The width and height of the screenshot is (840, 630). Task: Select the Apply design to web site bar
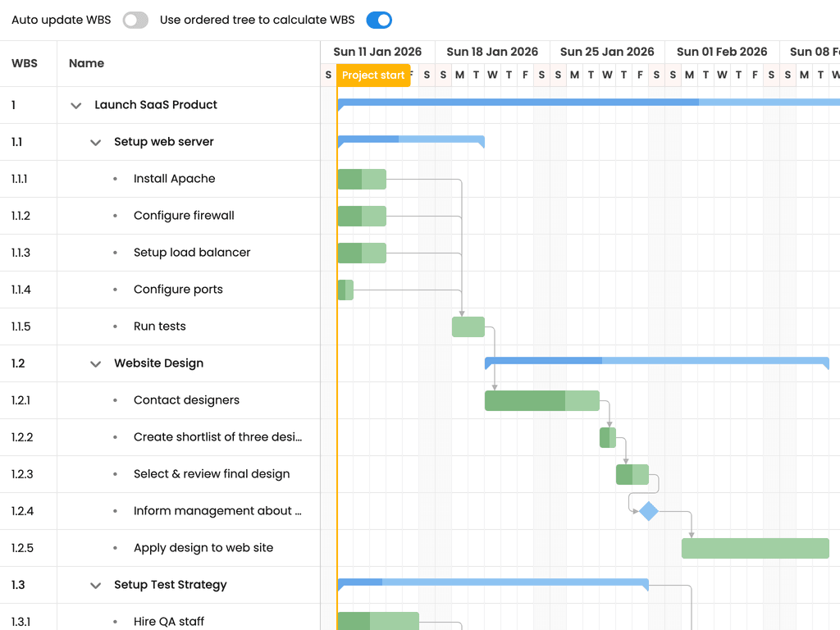point(755,548)
